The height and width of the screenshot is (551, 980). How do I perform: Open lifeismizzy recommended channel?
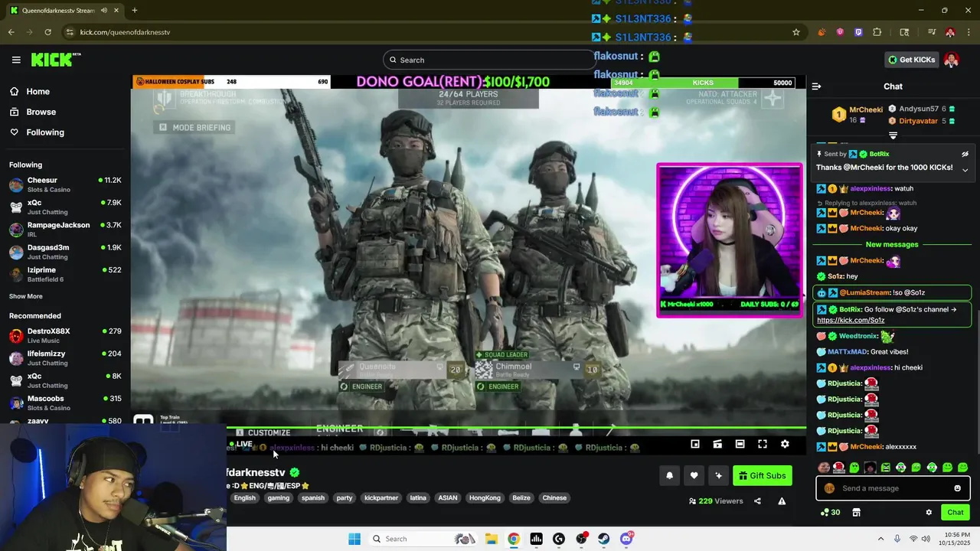64,358
